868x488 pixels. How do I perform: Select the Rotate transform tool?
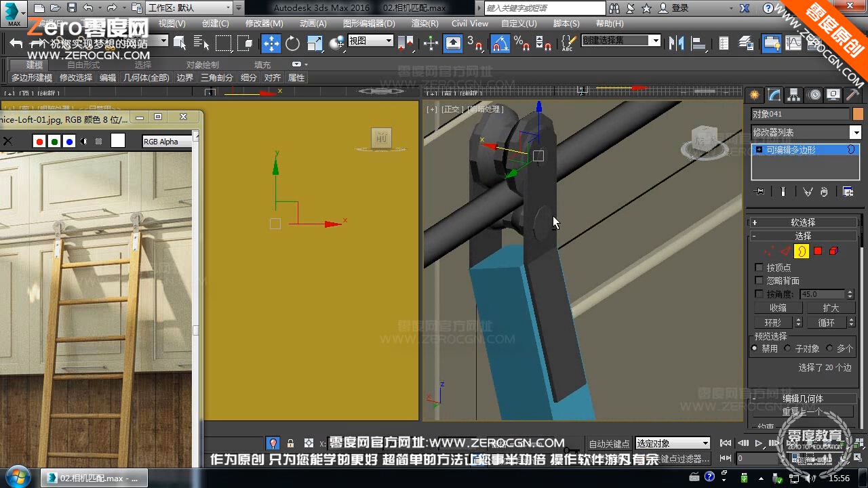coord(292,44)
